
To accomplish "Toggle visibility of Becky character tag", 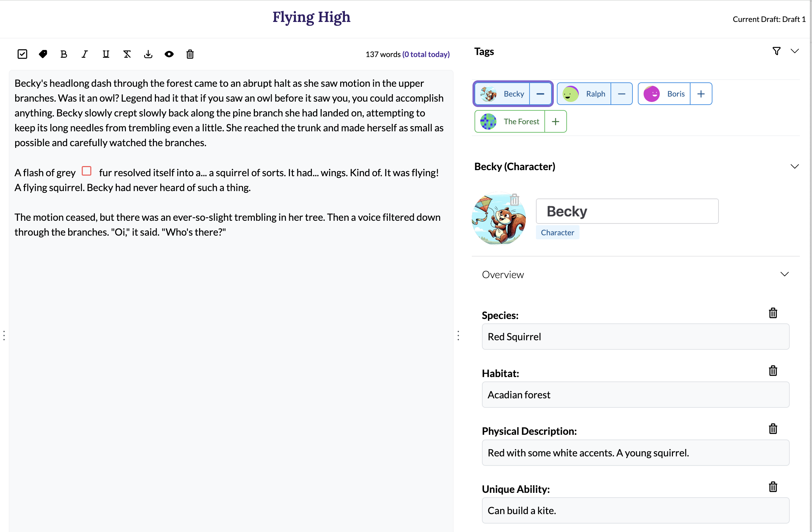I will pyautogui.click(x=540, y=94).
